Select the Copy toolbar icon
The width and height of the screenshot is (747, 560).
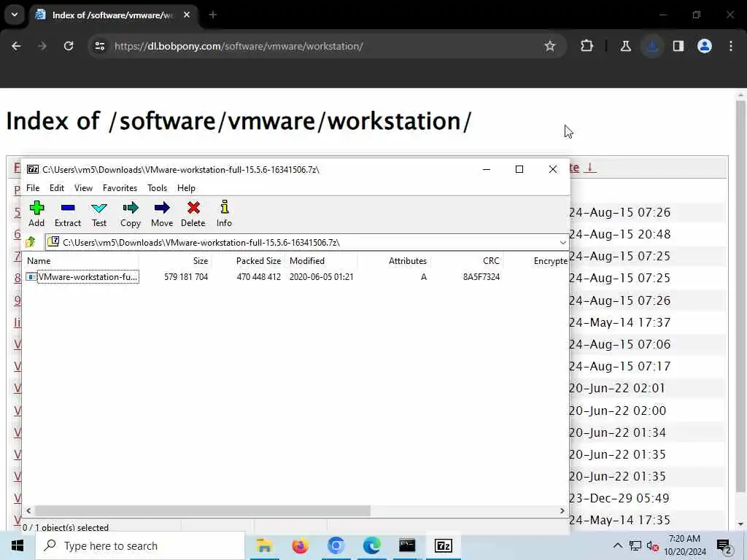coord(130,214)
